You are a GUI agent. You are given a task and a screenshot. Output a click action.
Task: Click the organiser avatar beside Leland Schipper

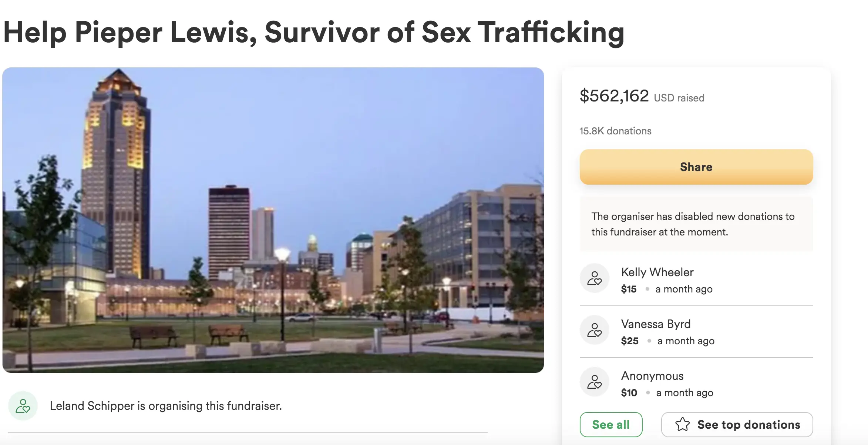23,406
